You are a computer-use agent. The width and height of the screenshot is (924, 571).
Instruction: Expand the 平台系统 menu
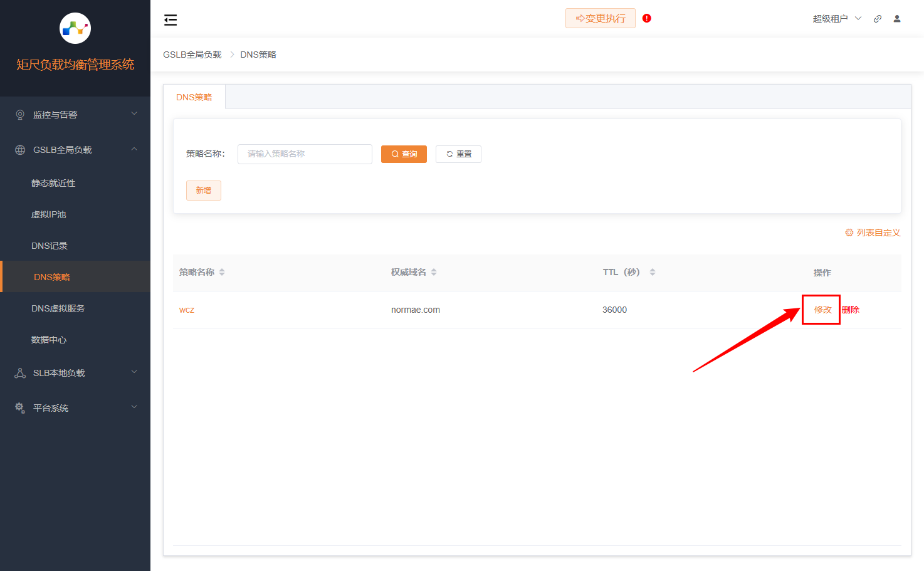(x=75, y=408)
